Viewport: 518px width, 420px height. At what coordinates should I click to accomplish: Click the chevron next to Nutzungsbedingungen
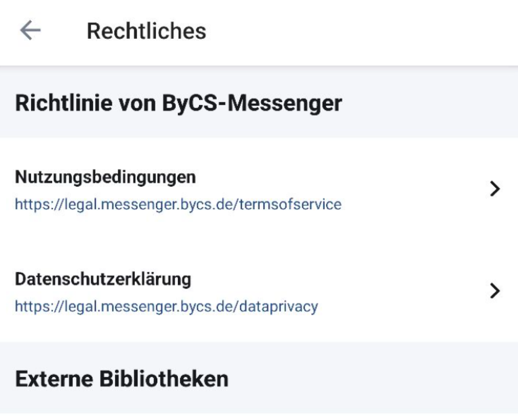495,189
